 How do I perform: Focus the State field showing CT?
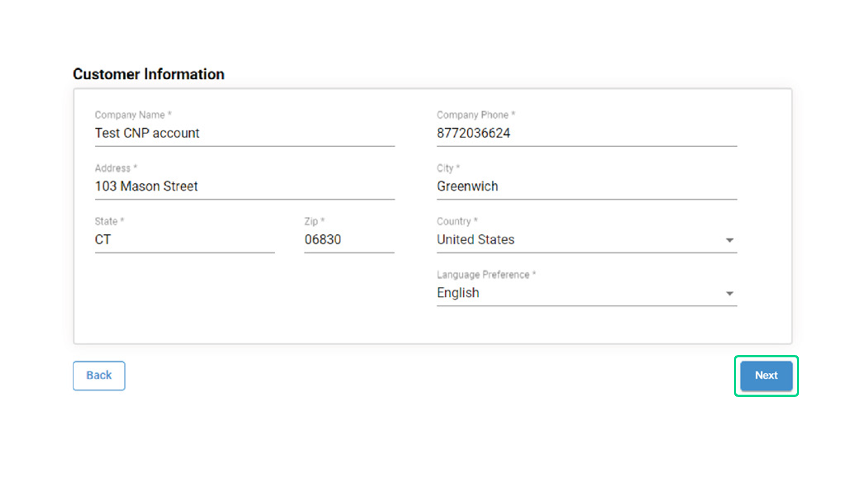click(x=103, y=240)
